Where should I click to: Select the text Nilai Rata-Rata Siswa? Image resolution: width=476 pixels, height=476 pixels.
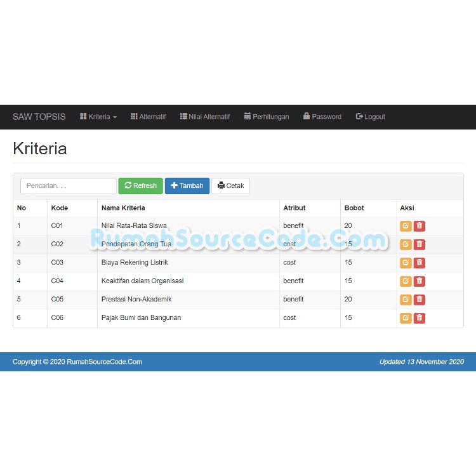tap(134, 225)
